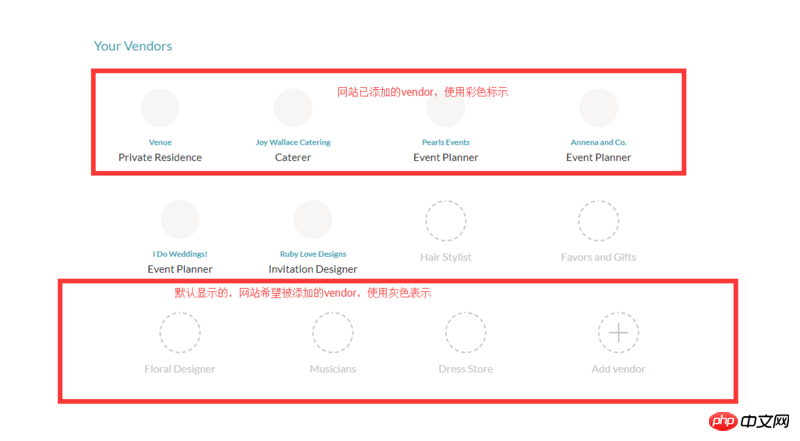The height and width of the screenshot is (441, 800).
Task: Open the Pearls Events link
Action: click(x=446, y=142)
